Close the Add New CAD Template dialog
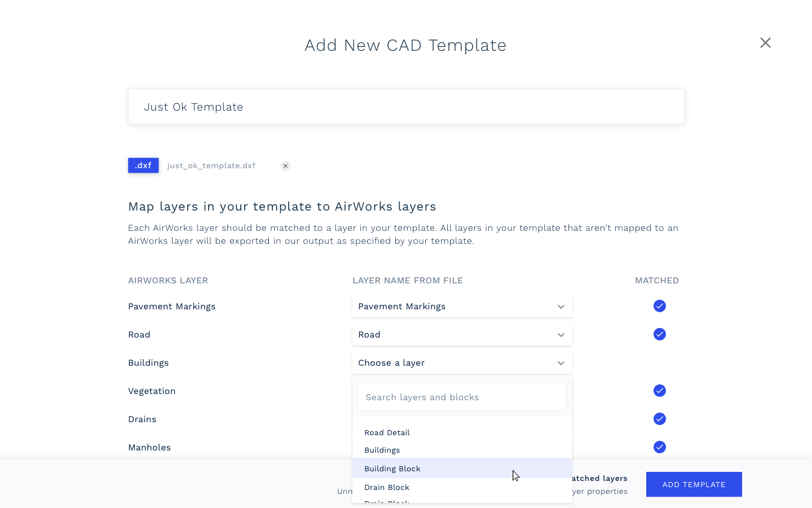This screenshot has height=508, width=812. (765, 43)
